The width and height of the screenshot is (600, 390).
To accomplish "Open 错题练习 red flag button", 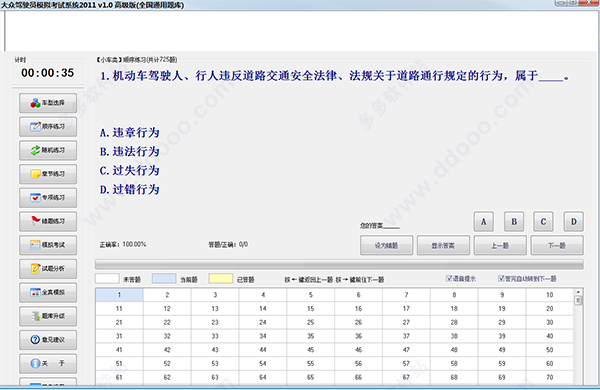I will pos(48,221).
